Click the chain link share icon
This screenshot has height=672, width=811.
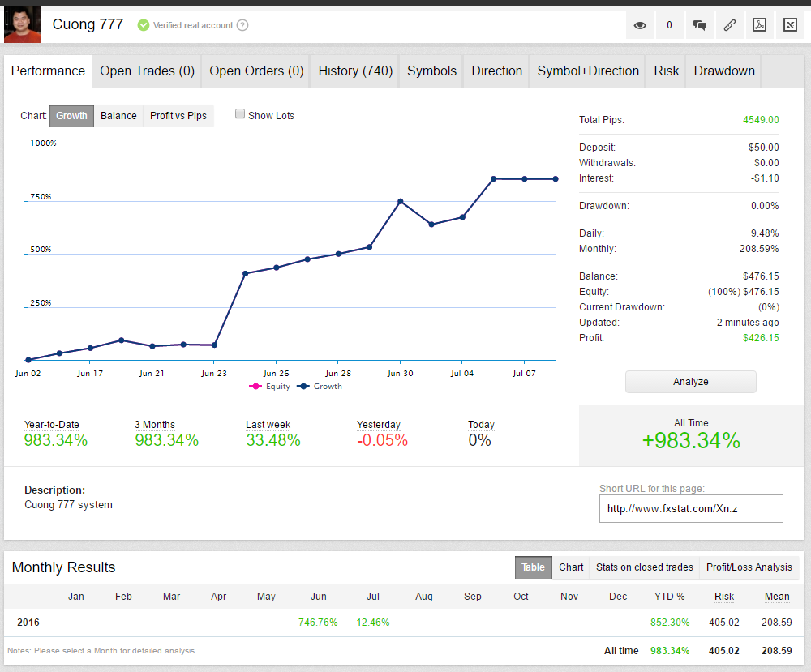pos(729,25)
